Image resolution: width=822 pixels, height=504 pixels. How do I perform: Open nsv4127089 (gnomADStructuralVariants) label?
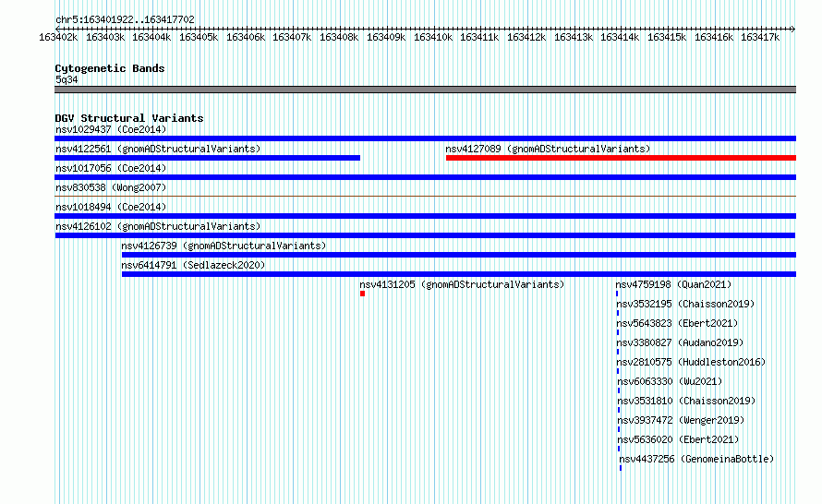tap(548, 149)
